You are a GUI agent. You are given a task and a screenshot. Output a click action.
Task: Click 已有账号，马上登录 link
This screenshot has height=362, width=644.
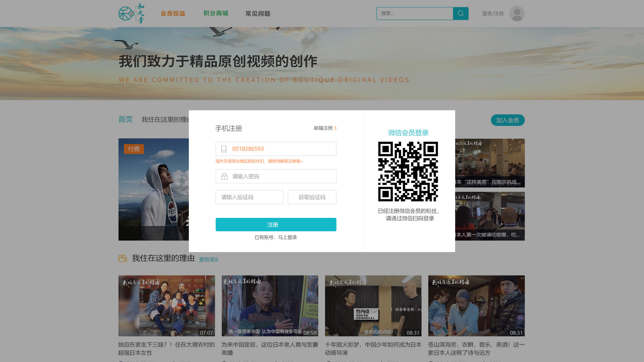[x=276, y=237]
